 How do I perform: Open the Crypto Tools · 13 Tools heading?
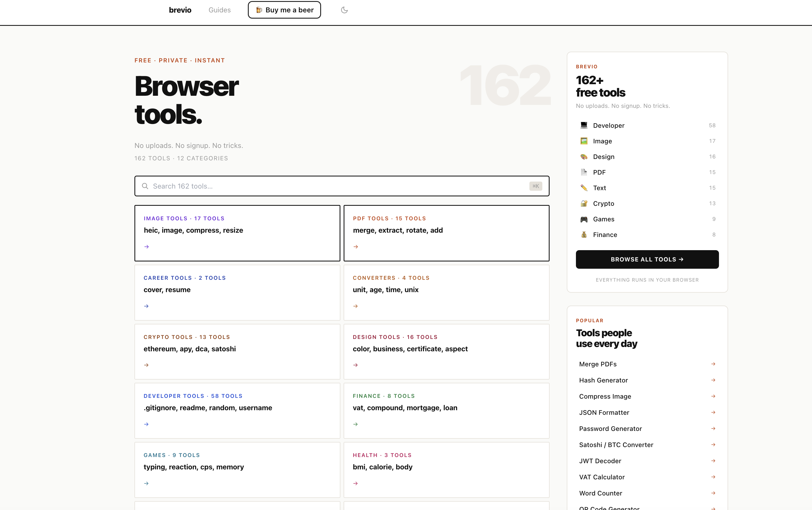pos(187,337)
